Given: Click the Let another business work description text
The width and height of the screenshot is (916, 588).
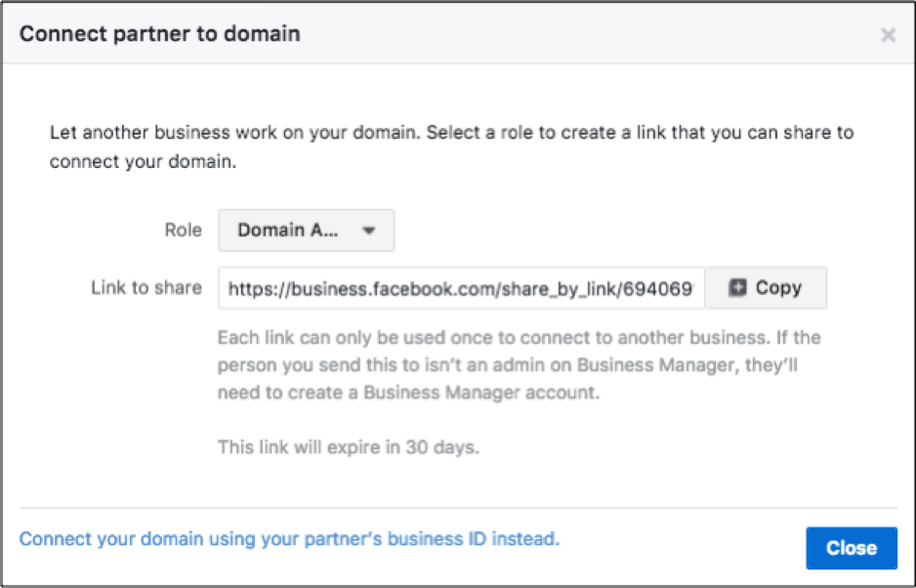Looking at the screenshot, I should 451,147.
